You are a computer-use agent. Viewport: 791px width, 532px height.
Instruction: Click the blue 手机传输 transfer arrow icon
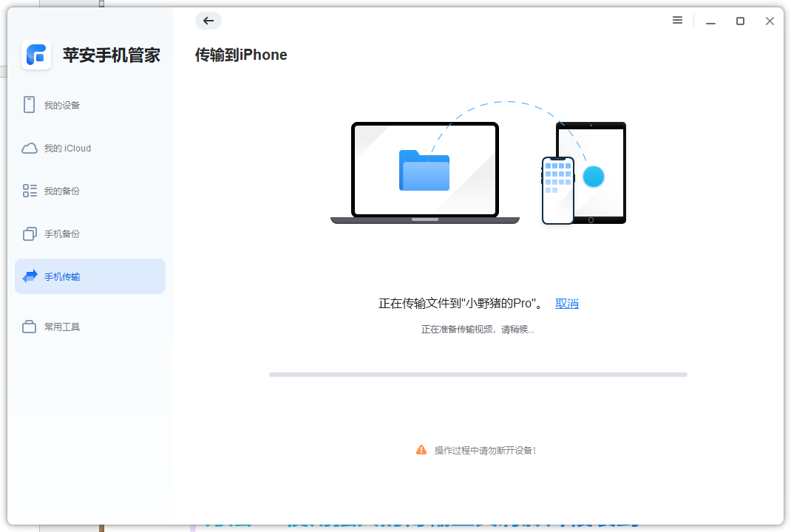(31, 276)
